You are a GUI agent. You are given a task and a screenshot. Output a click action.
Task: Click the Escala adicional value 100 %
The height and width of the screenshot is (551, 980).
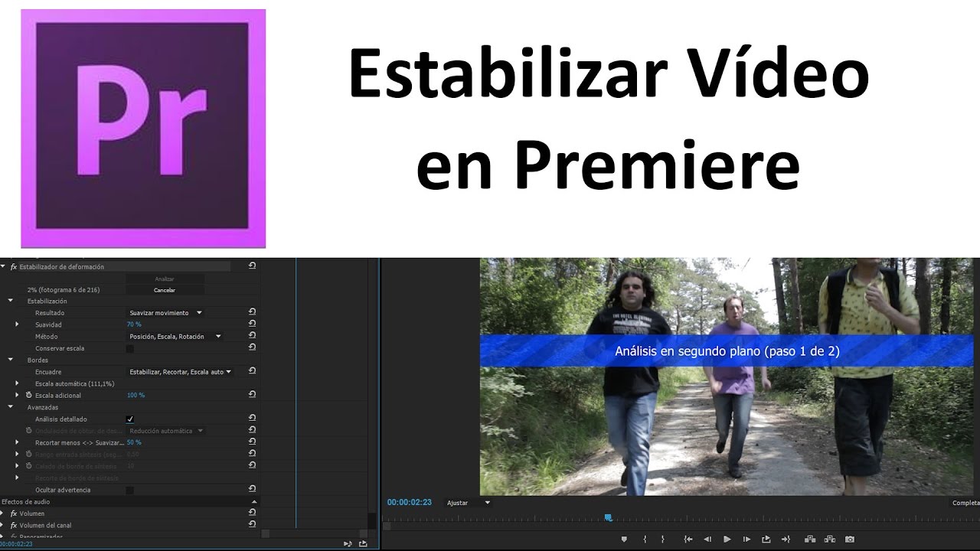(x=136, y=395)
